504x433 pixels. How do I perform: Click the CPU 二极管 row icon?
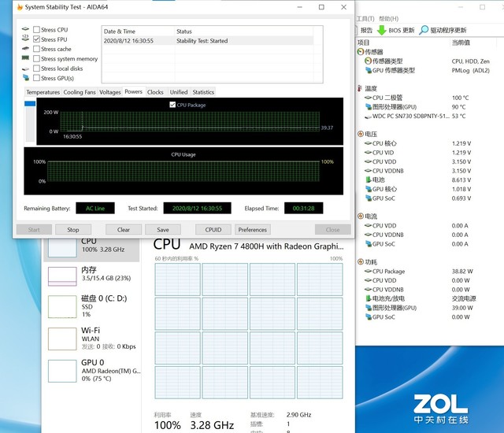pos(368,98)
